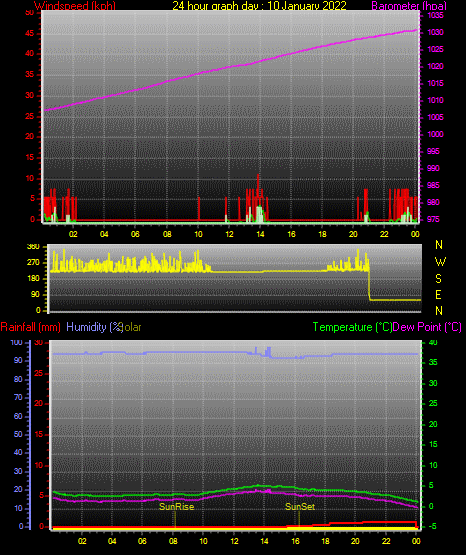Screen dimensions: 466x555
Task: Click the Rainfall (mm) legend label
Action: 30,327
